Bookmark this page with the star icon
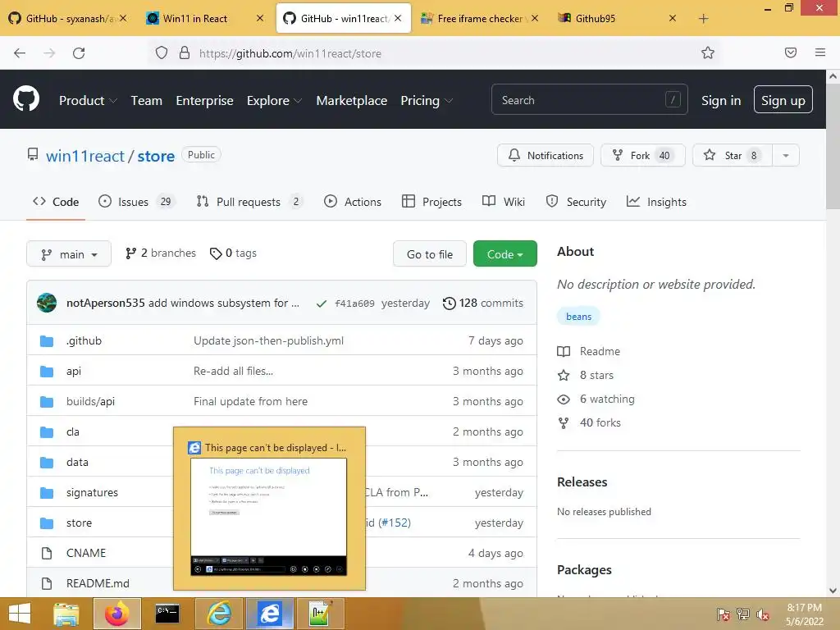The image size is (840, 630). [x=708, y=53]
